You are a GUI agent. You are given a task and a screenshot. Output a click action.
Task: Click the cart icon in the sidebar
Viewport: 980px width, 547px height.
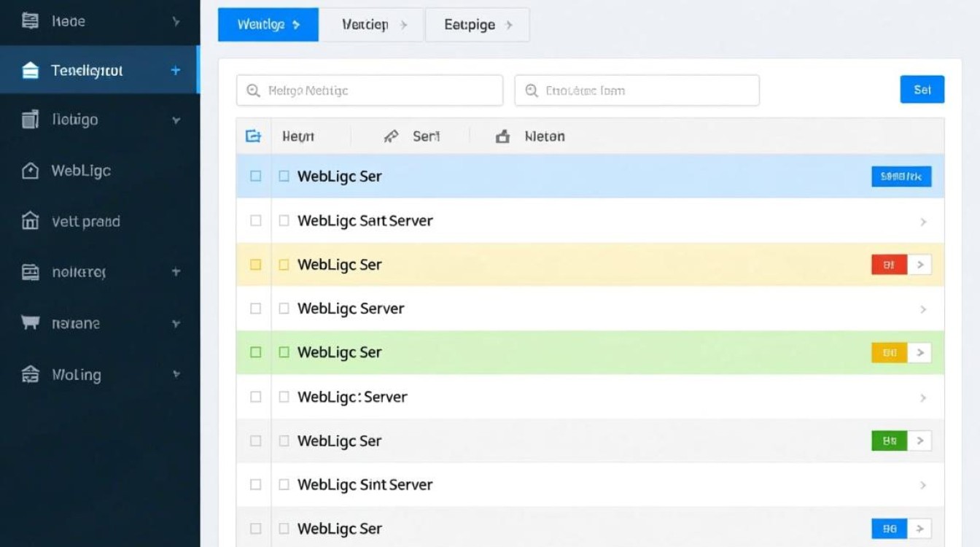pyautogui.click(x=30, y=323)
